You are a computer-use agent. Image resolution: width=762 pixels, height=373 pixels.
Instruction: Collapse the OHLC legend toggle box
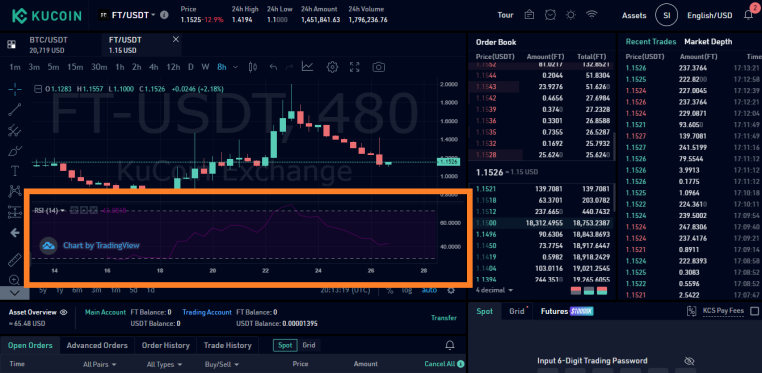[38, 89]
